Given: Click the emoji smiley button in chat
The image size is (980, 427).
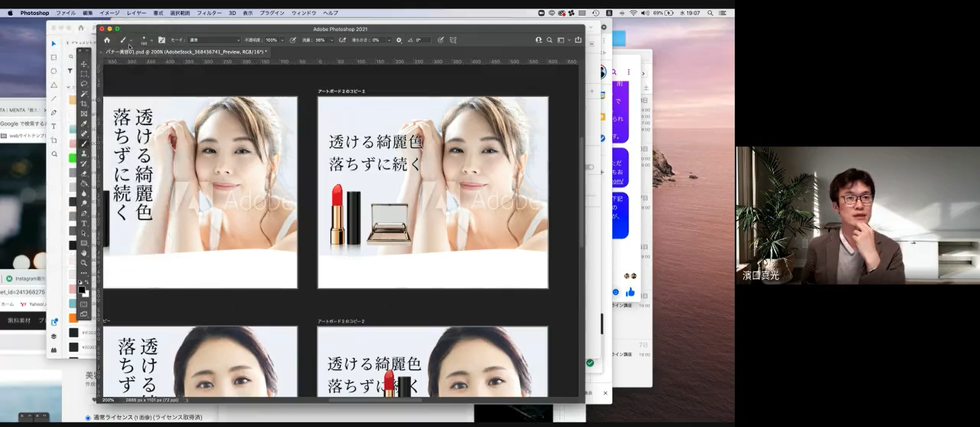Looking at the screenshot, I should pyautogui.click(x=616, y=292).
